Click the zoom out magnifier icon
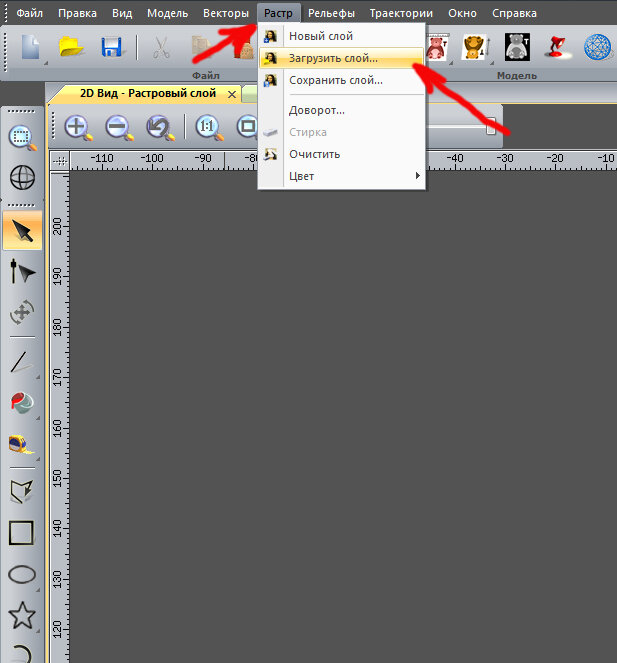617x663 pixels. [120, 127]
